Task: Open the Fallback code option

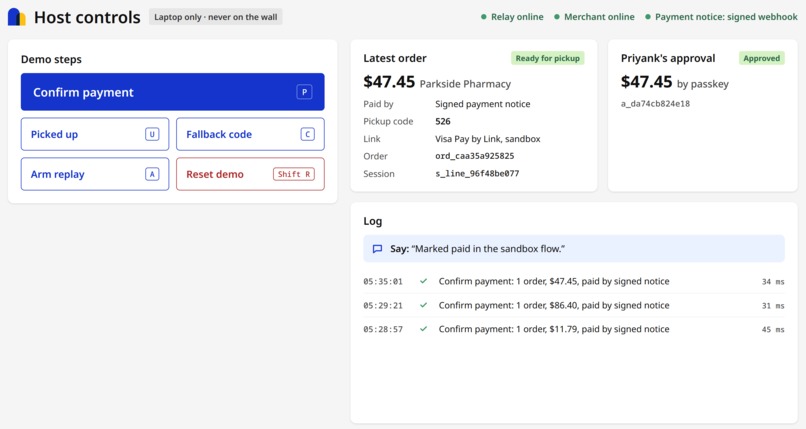Action: (x=250, y=134)
